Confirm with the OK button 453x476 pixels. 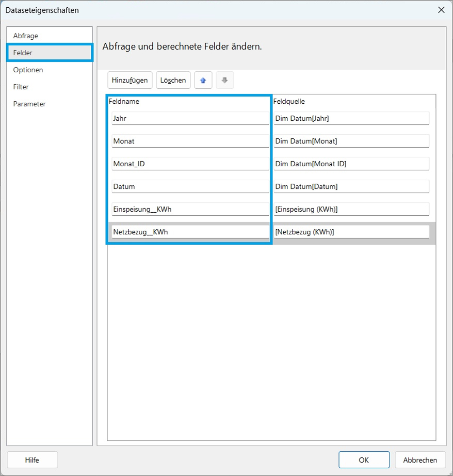click(364, 459)
